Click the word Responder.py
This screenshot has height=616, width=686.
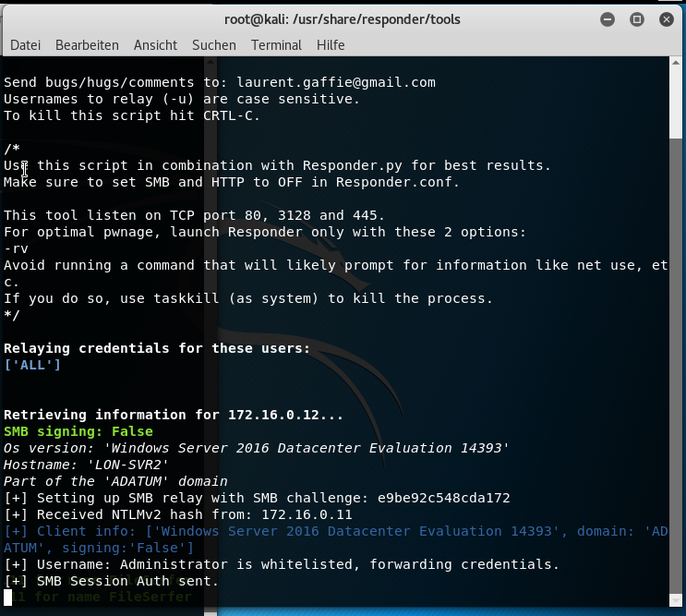(352, 165)
